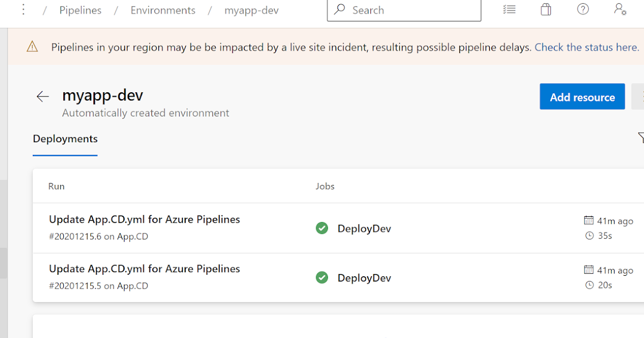Click into the Search input field
Image resolution: width=644 pixels, height=338 pixels.
(404, 10)
